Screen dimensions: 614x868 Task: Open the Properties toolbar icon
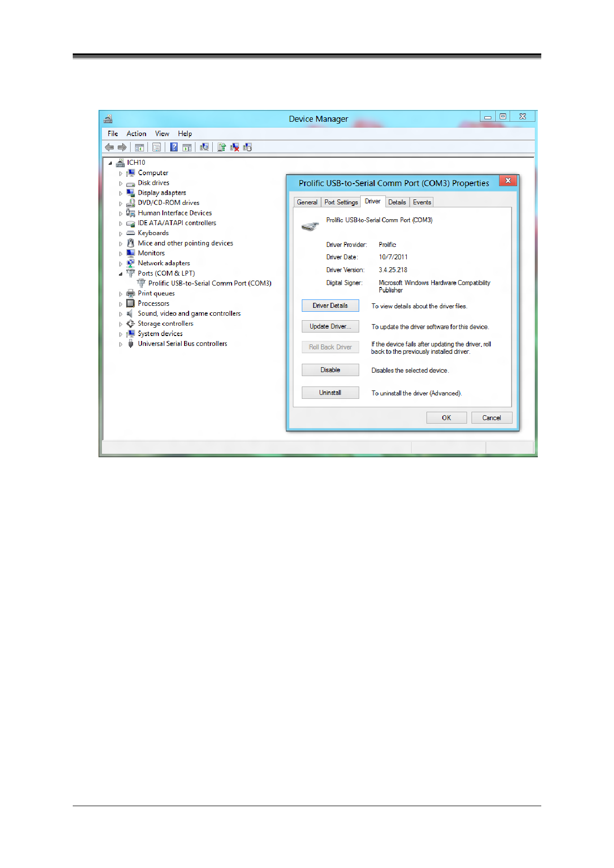tap(156, 147)
